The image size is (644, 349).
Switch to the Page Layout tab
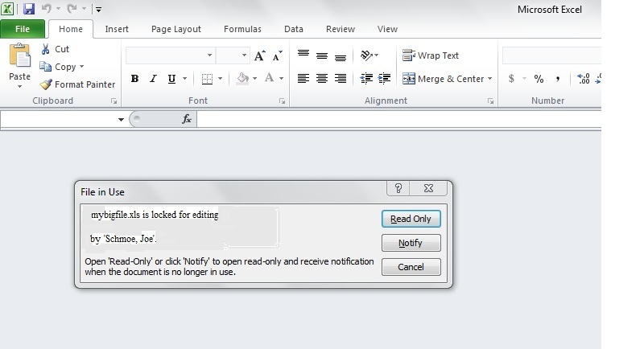(x=176, y=29)
